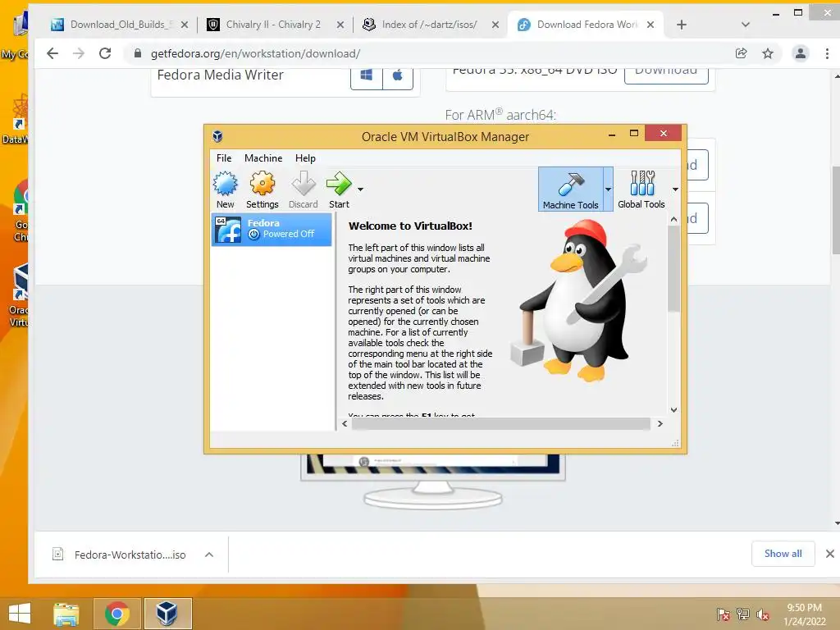The image size is (840, 630).
Task: Select the Fedora Powered Off VM entry
Action: click(x=272, y=230)
